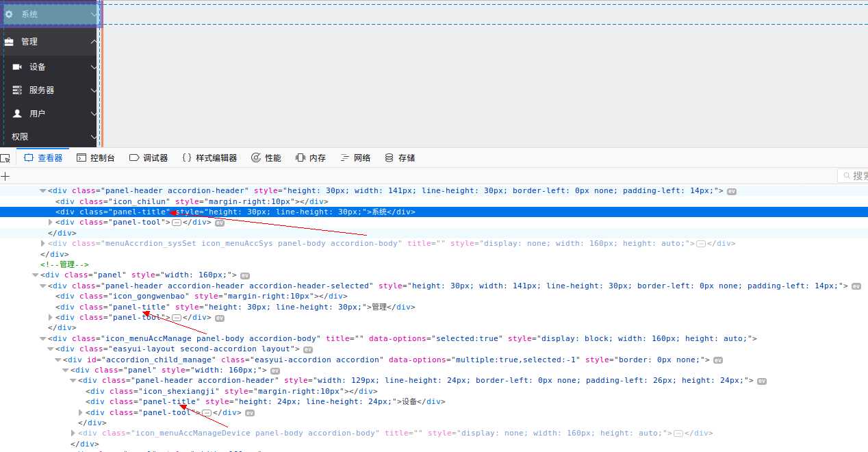Activate the element picker tool in devtools
868x452 pixels.
(x=5, y=158)
